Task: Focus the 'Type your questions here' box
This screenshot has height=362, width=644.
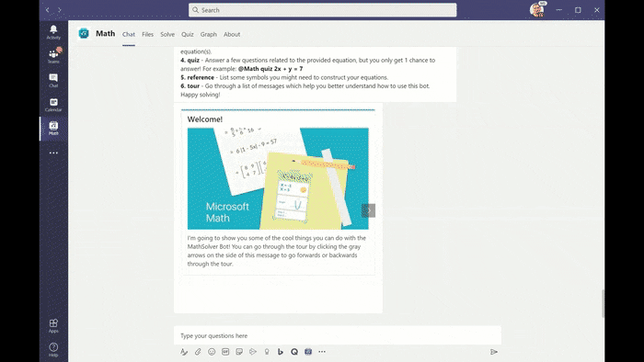Action: [338, 335]
